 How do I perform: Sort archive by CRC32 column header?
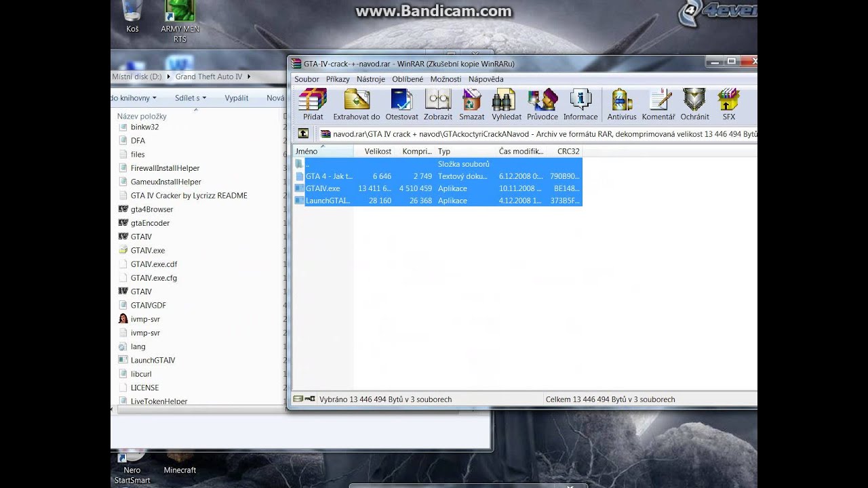[565, 151]
